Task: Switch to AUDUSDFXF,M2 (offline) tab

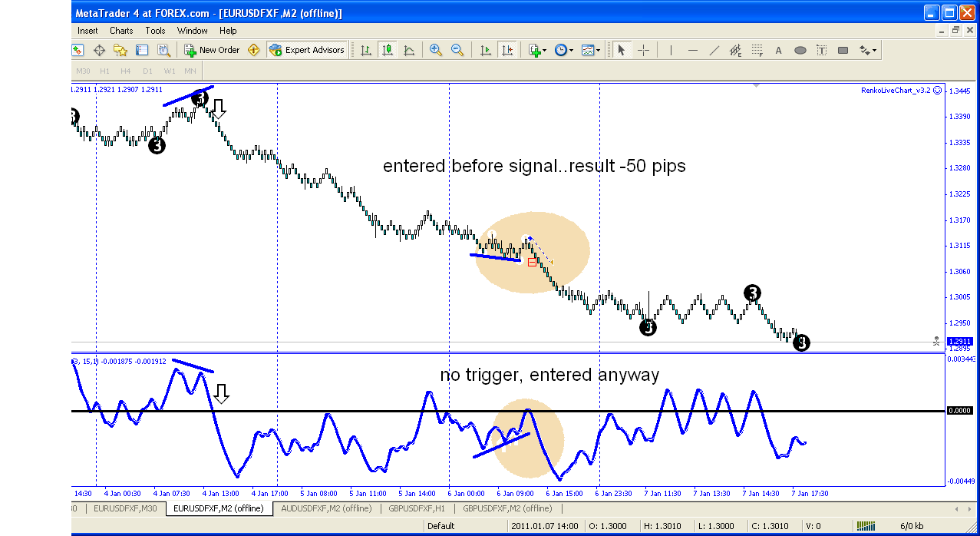Action: point(326,508)
